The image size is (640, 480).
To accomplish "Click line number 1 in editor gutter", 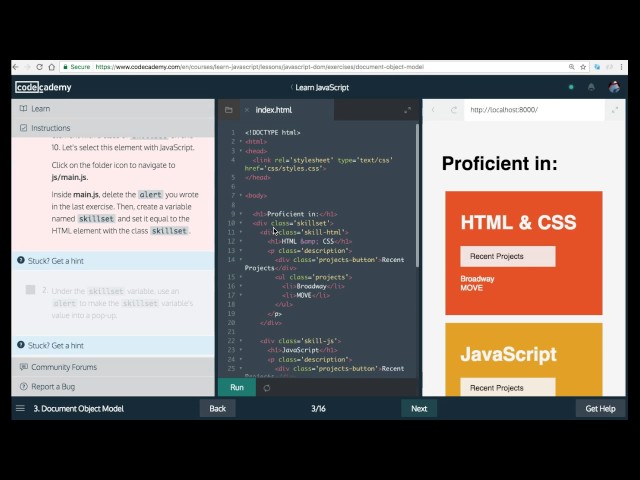I will pyautogui.click(x=233, y=132).
